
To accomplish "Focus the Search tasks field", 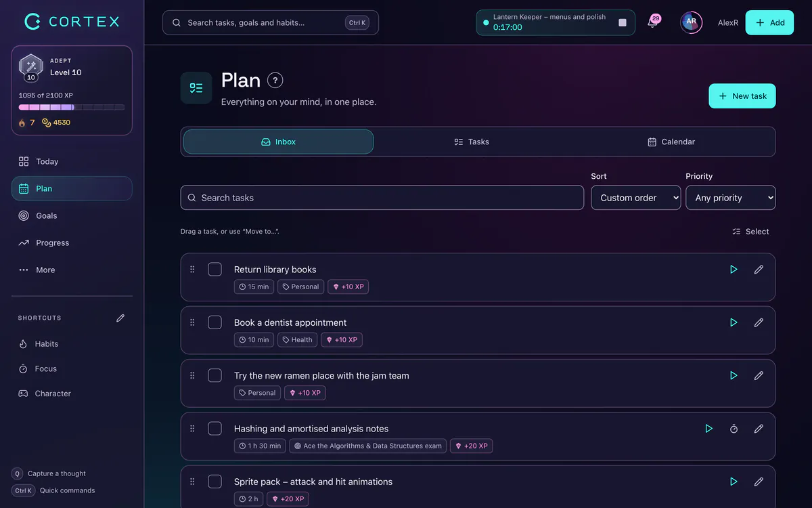I will pos(382,198).
